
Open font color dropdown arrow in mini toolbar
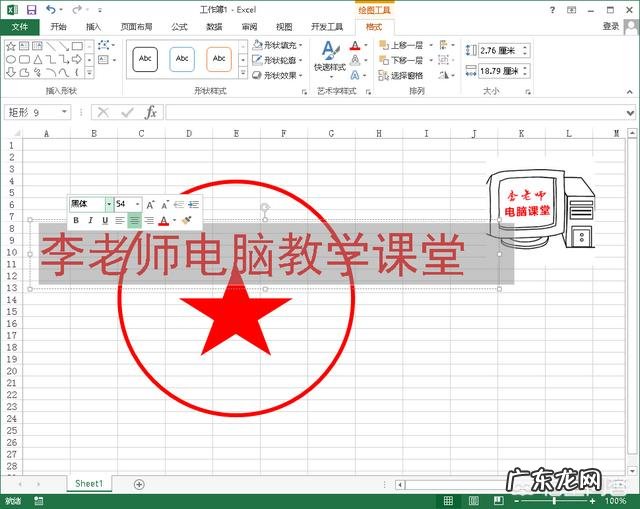(x=175, y=220)
